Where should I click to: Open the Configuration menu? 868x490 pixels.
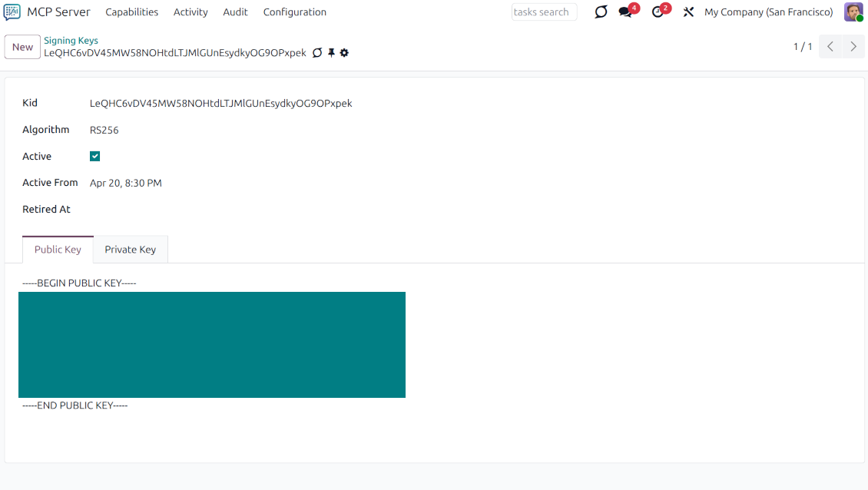pos(294,12)
